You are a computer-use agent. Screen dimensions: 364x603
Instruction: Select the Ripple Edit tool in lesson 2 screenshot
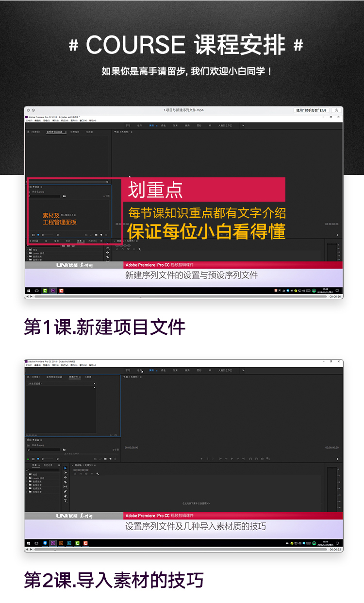pyautogui.click(x=65, y=477)
